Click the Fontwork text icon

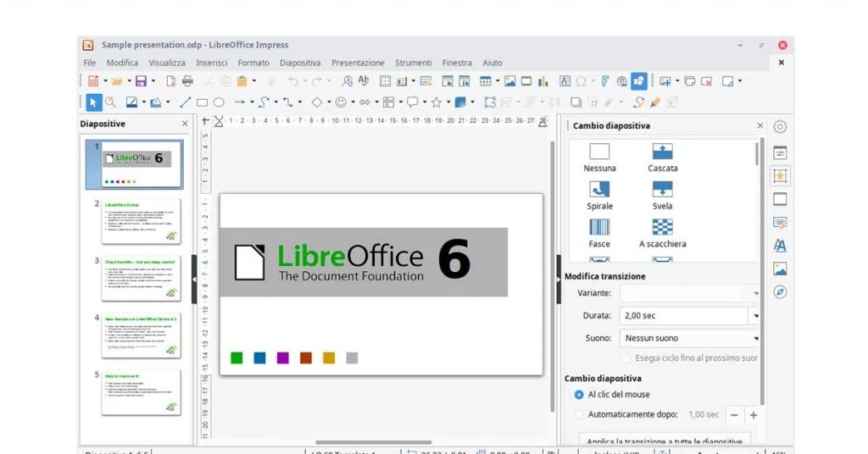pyautogui.click(x=605, y=81)
